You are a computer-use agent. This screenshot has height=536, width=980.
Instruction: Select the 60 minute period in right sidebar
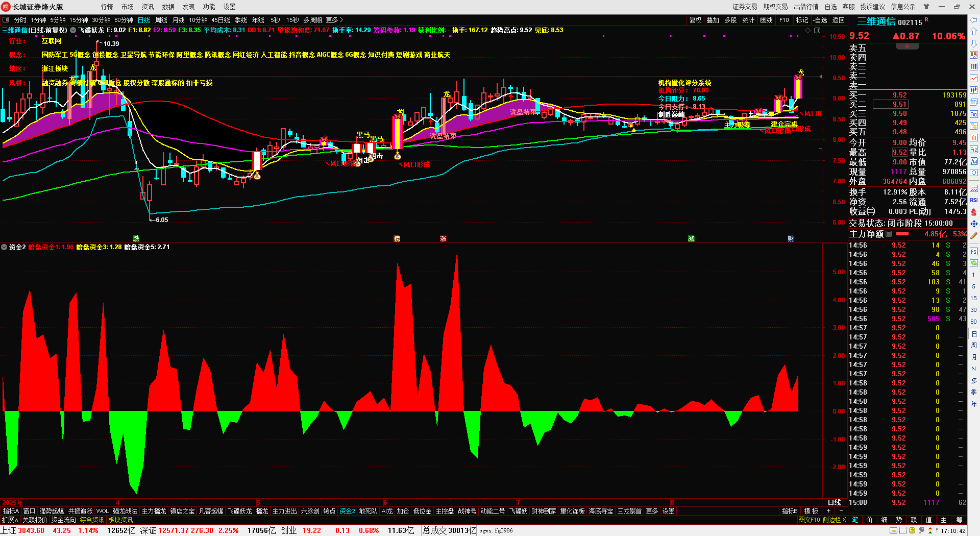(973, 322)
